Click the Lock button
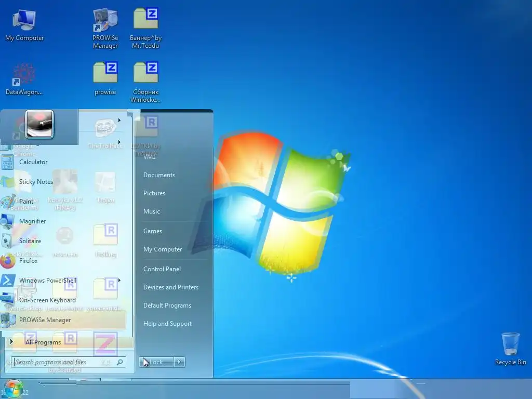The height and width of the screenshot is (399, 532). (156, 362)
